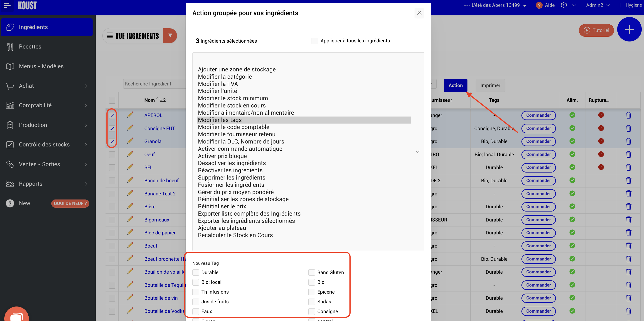Click the Tutoriel play button

(x=596, y=30)
